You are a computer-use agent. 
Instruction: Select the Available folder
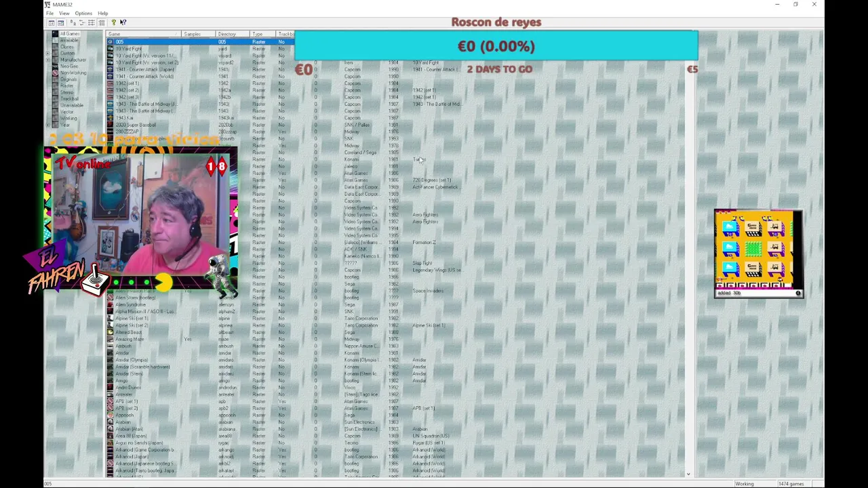(69, 40)
